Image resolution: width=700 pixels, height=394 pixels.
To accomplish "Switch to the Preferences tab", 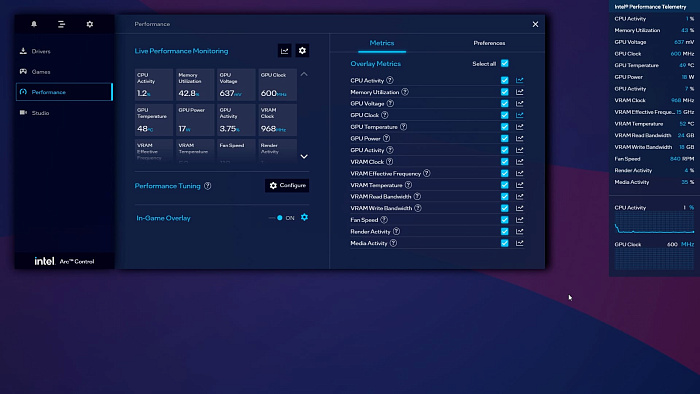I will 489,43.
